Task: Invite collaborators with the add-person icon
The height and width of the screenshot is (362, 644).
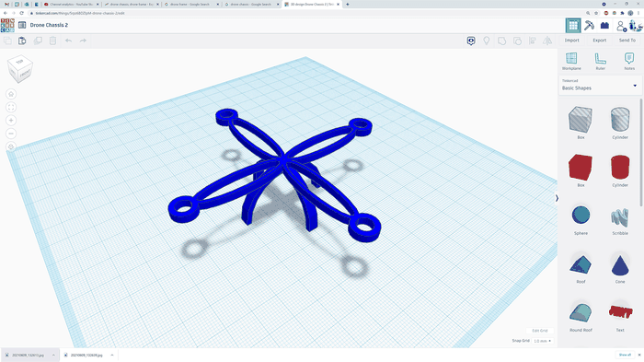Action: [x=621, y=26]
